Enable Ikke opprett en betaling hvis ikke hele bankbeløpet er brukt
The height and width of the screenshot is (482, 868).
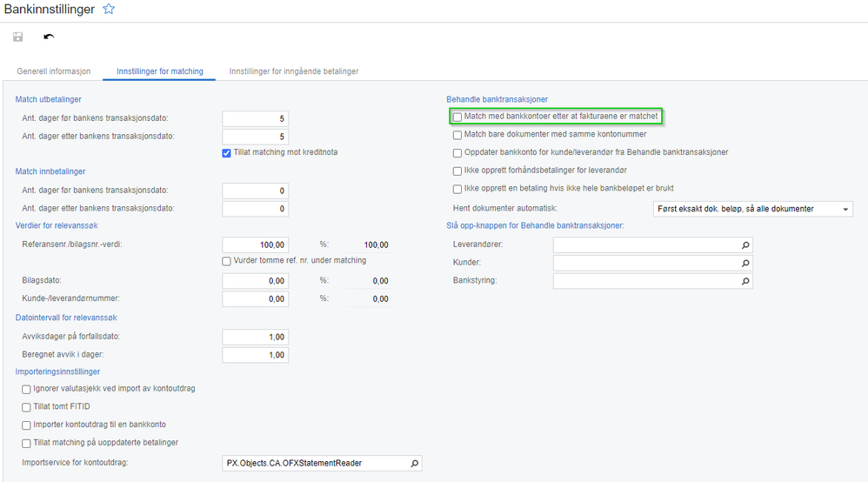click(x=457, y=189)
